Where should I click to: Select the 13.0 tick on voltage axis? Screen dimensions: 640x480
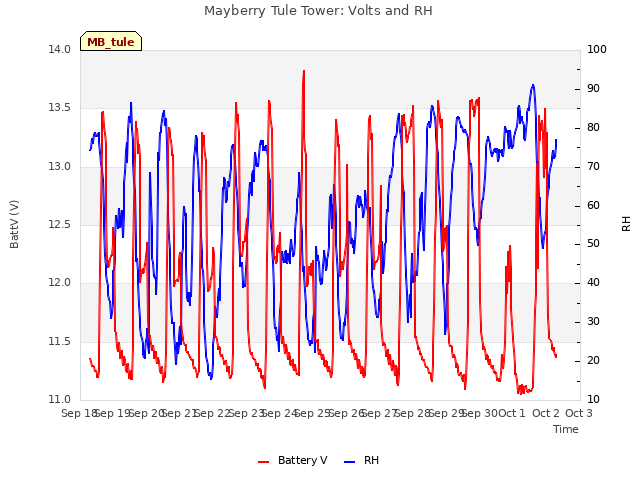pyautogui.click(x=59, y=167)
